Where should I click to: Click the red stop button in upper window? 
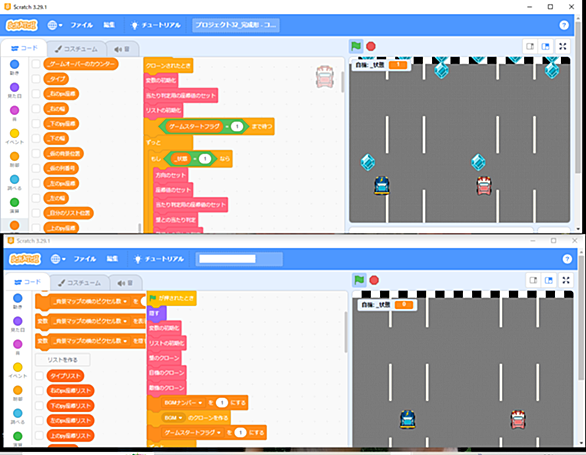pos(371,46)
